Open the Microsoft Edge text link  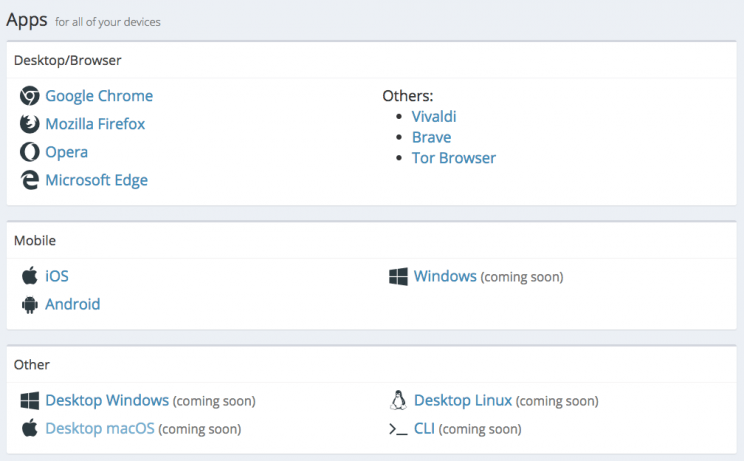(x=96, y=180)
